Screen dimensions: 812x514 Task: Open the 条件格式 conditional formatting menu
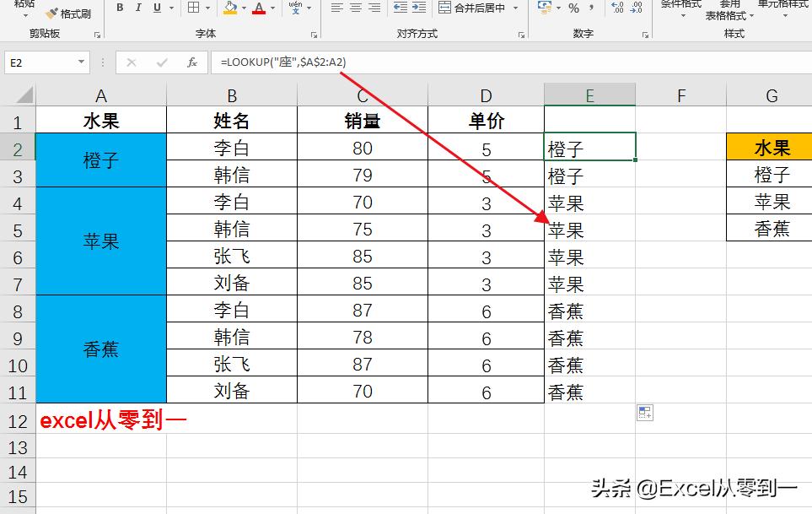680,10
